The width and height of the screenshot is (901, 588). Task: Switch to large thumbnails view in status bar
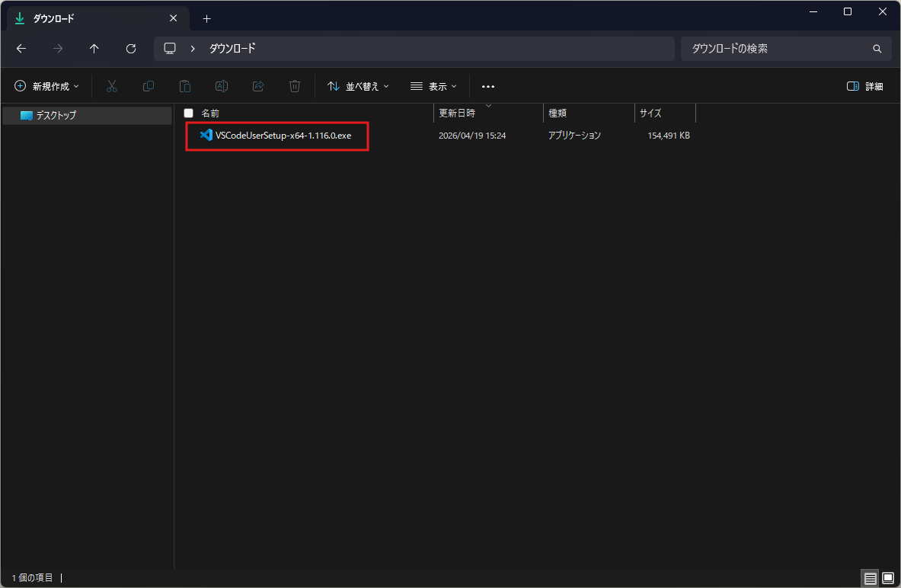pos(887,578)
